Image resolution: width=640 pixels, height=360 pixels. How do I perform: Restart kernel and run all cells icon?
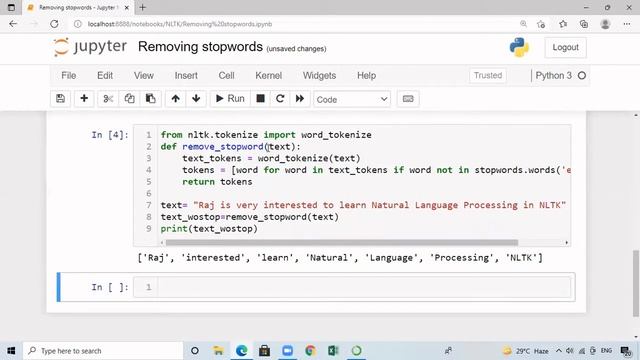click(300, 99)
